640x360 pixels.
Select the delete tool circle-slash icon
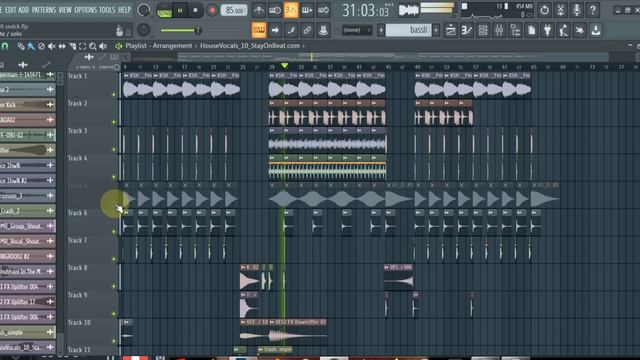[x=41, y=46]
